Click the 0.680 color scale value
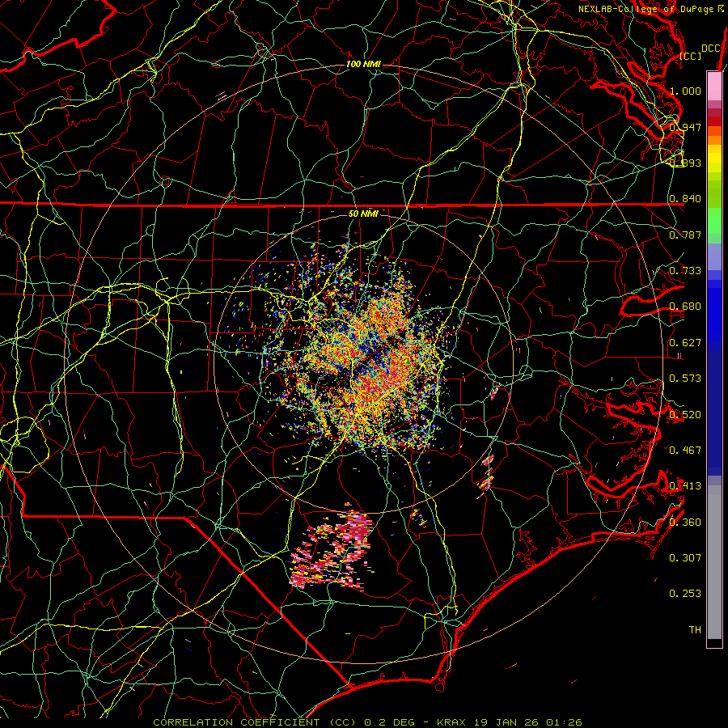Image resolution: width=728 pixels, height=728 pixels. pos(685,307)
